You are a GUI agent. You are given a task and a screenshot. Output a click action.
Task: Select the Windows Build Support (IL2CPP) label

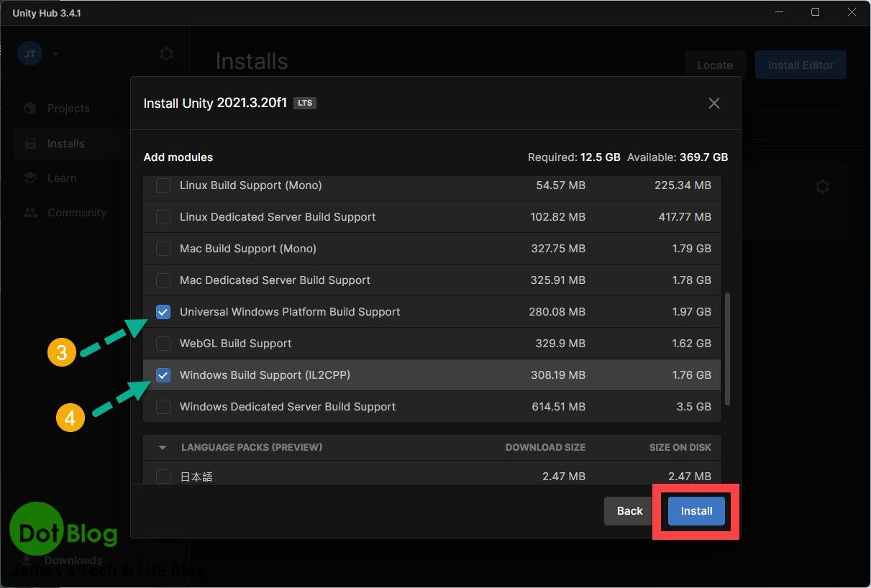point(265,375)
